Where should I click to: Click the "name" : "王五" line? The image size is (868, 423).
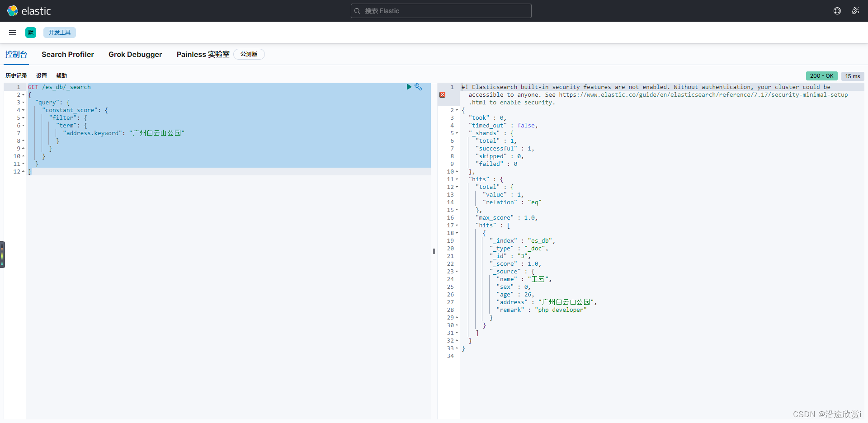pos(524,279)
